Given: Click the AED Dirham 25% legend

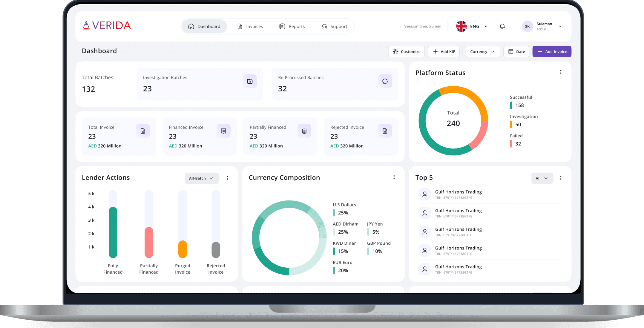Looking at the screenshot, I should tap(346, 228).
